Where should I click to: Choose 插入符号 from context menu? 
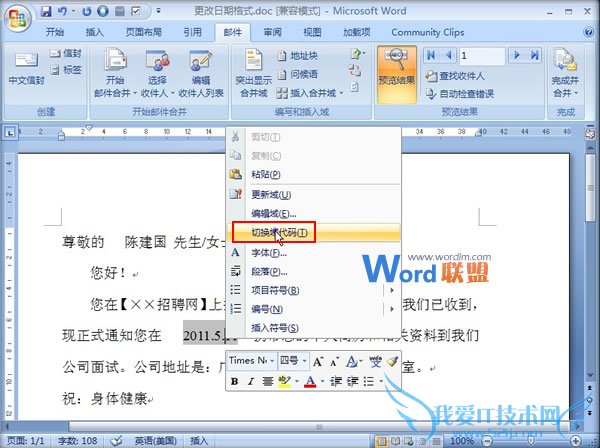click(x=314, y=328)
